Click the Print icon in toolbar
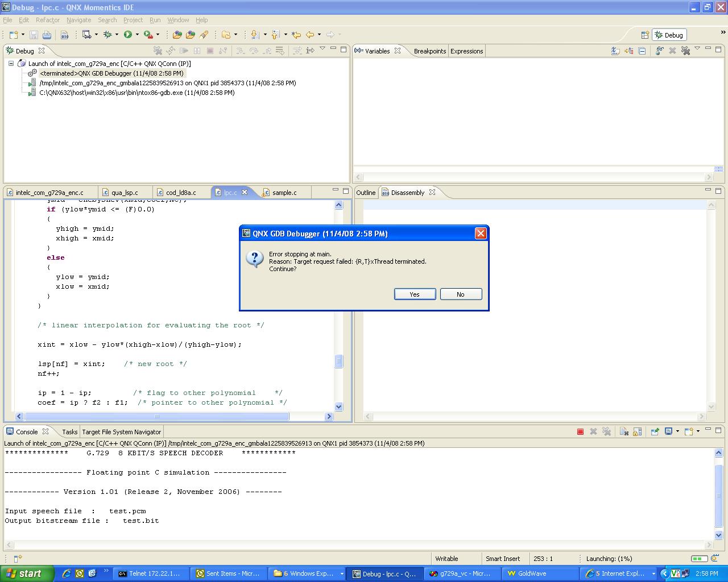The height and width of the screenshot is (582, 728). [x=47, y=35]
